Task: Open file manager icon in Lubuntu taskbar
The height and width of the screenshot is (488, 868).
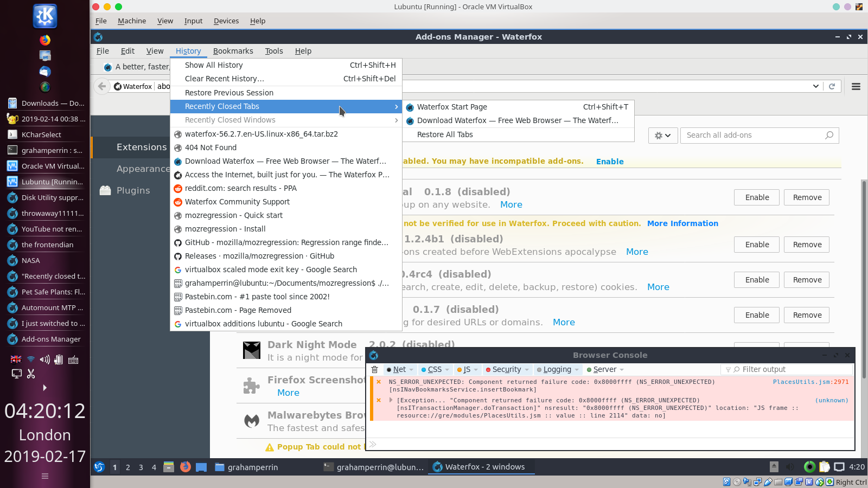Action: 169,466
